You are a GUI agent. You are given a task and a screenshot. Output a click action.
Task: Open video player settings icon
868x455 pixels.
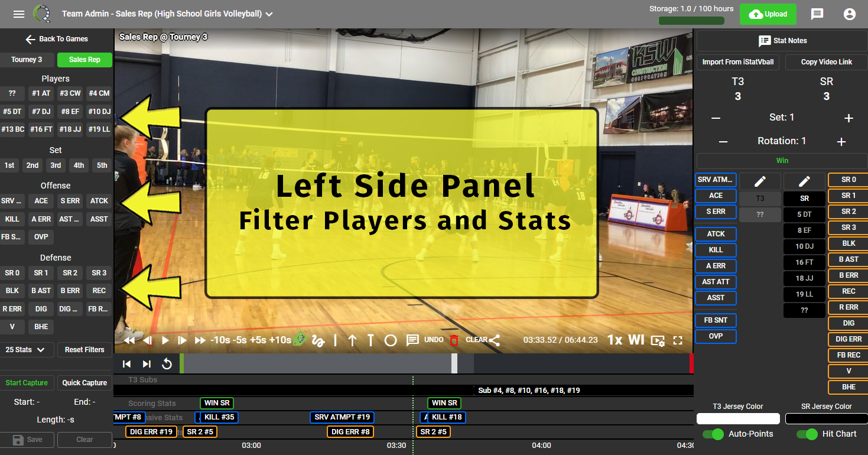click(658, 341)
